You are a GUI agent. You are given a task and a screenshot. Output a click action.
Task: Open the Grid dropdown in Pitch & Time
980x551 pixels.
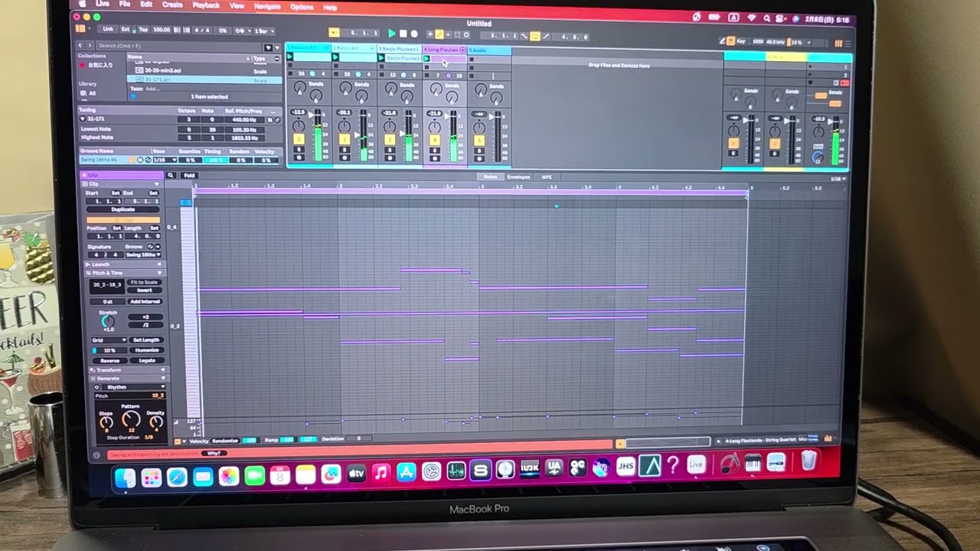click(109, 340)
